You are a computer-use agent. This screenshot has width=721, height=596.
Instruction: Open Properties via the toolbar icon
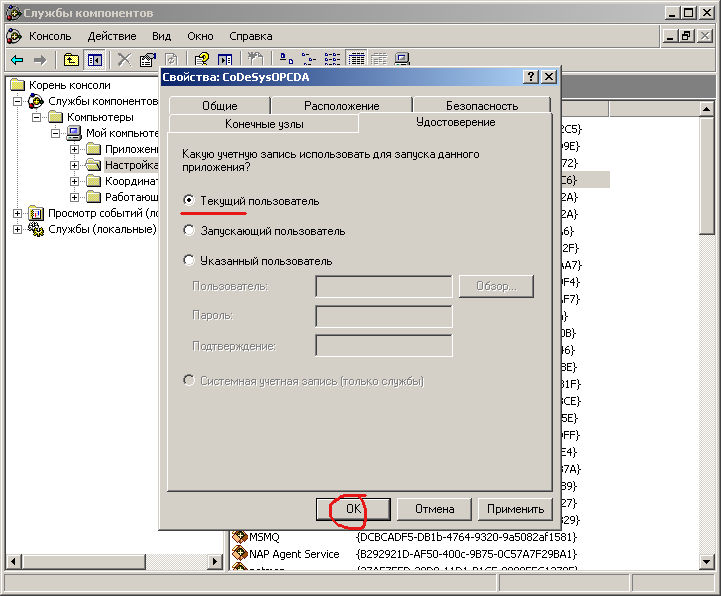pos(148,60)
